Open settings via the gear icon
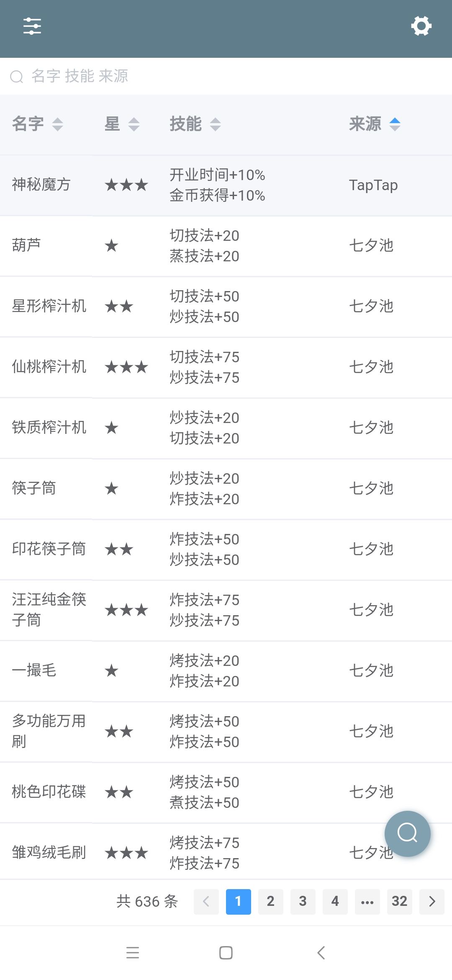Image resolution: width=452 pixels, height=980 pixels. click(x=421, y=26)
